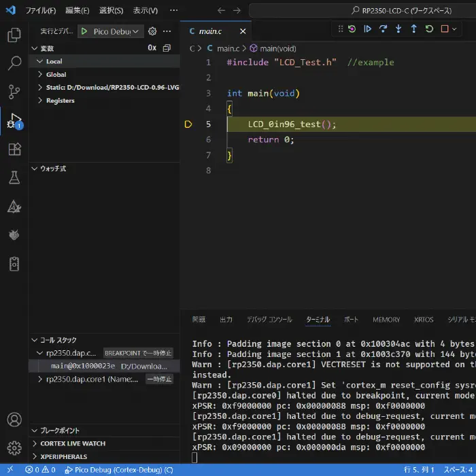Select the main@0x1000023e stack frame
The height and width of the screenshot is (476, 476).
coord(83,366)
